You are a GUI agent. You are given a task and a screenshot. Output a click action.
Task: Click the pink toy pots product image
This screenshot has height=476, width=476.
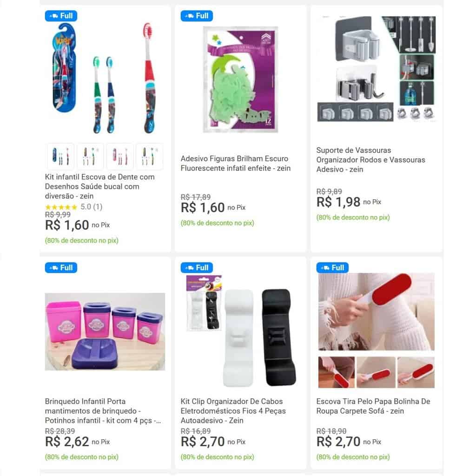[105, 331]
